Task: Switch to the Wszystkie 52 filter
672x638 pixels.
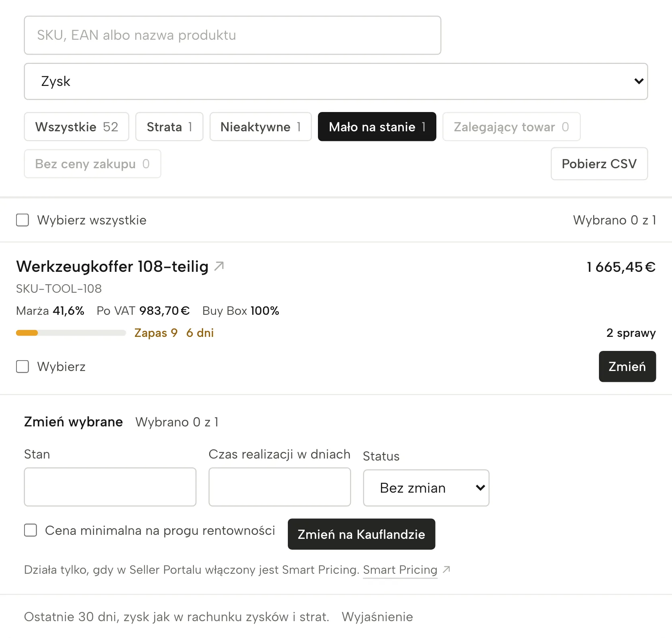Action: click(x=77, y=127)
